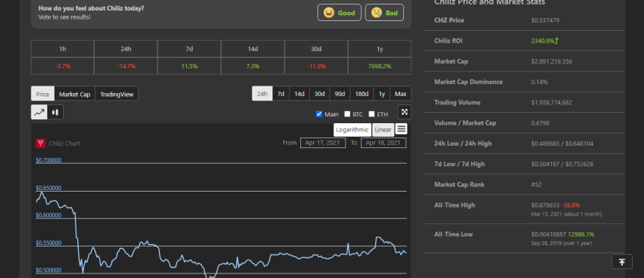This screenshot has width=644, height=278.
Task: Switch to candlestick chart icon
Action: (x=55, y=112)
